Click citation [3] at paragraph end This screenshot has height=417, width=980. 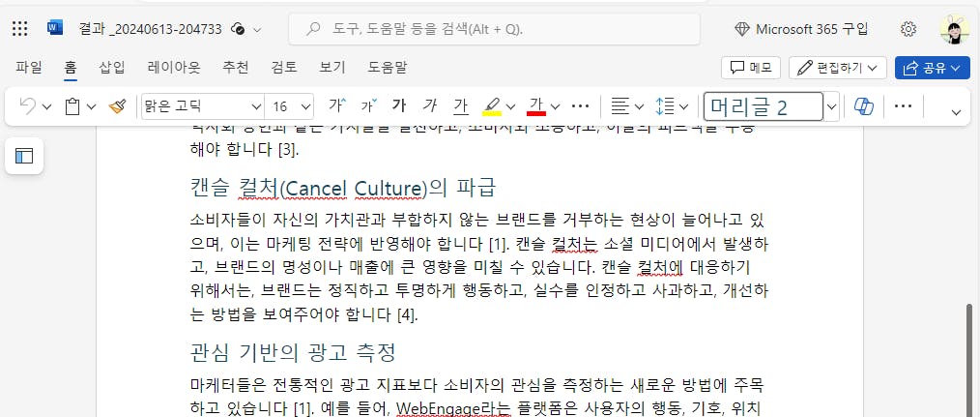(x=287, y=150)
